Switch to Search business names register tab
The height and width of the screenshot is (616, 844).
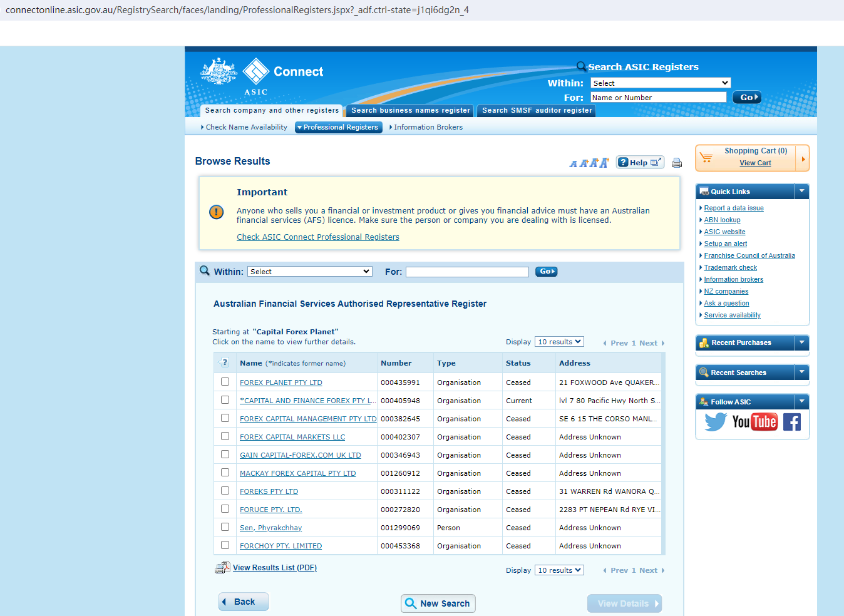(411, 111)
